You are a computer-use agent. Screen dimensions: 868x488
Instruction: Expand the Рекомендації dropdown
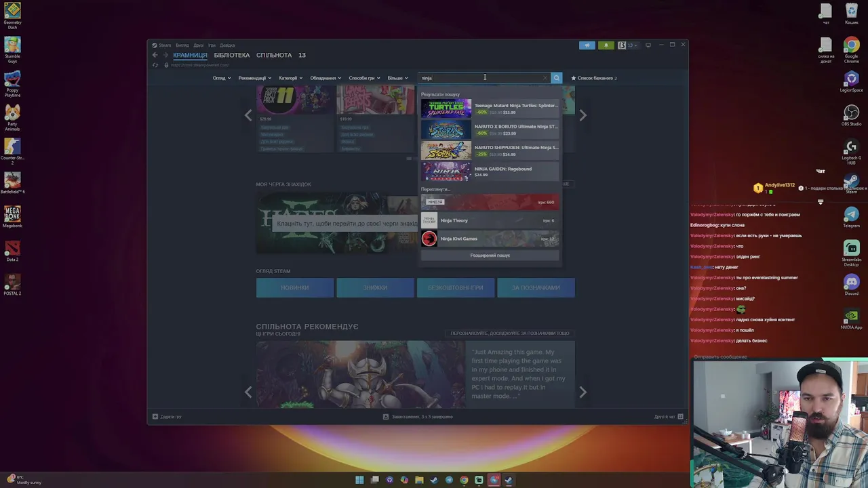point(254,78)
